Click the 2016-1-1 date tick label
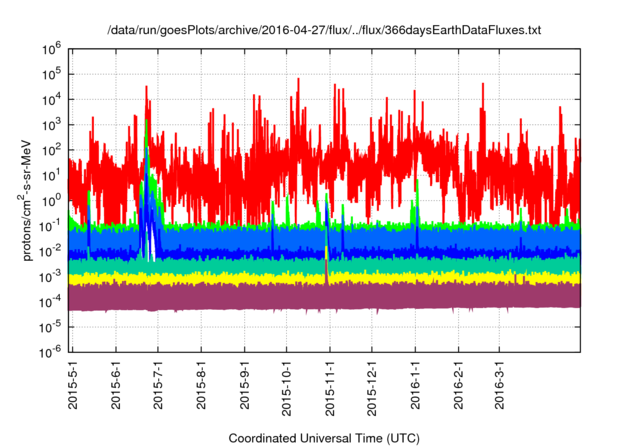This screenshot has height=448, width=640. point(415,385)
